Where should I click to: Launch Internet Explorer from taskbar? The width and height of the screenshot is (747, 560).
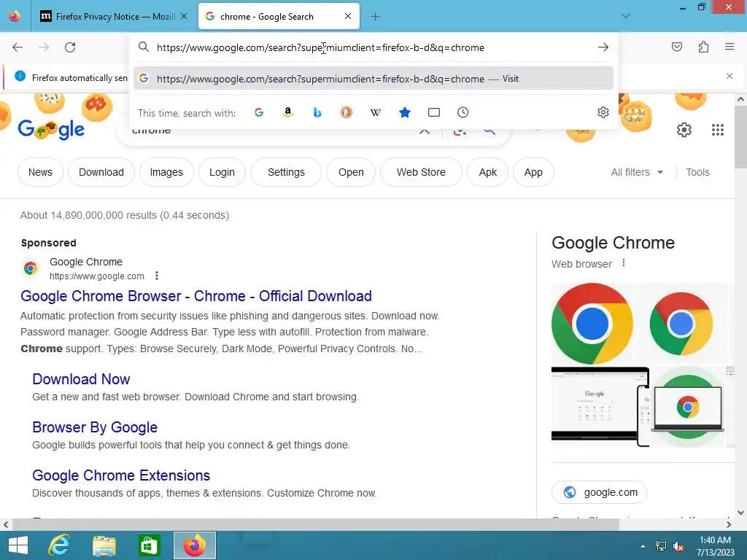click(x=60, y=545)
